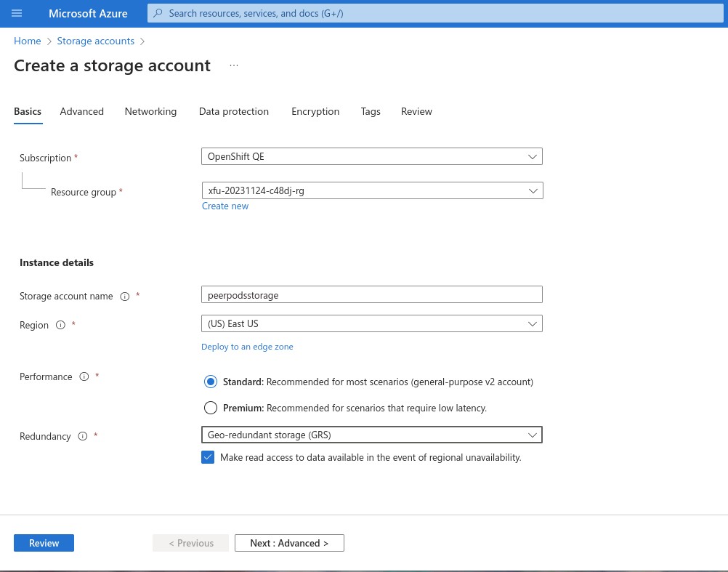Image resolution: width=728 pixels, height=572 pixels.
Task: Expand the Subscription dropdown
Action: click(371, 156)
